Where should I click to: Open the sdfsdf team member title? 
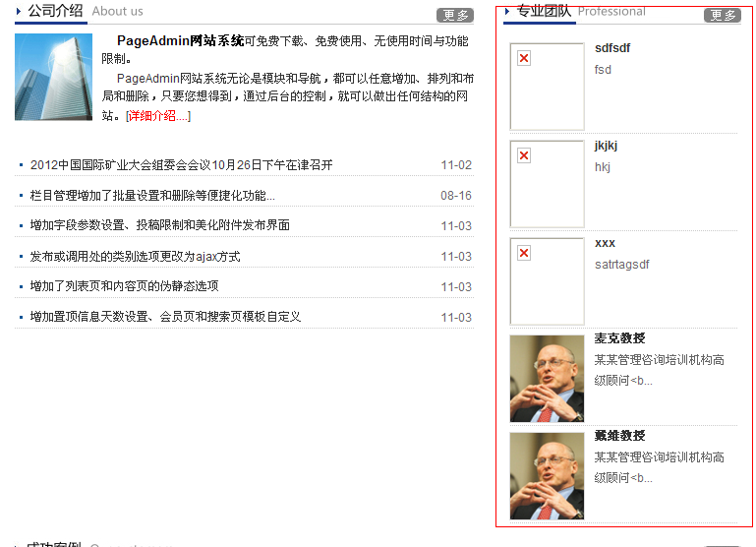pos(612,48)
